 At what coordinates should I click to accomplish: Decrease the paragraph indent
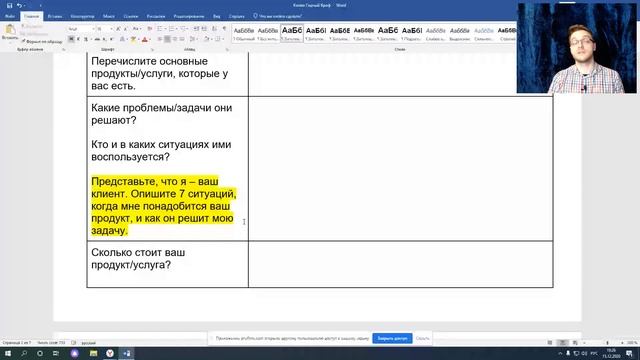click(196, 29)
